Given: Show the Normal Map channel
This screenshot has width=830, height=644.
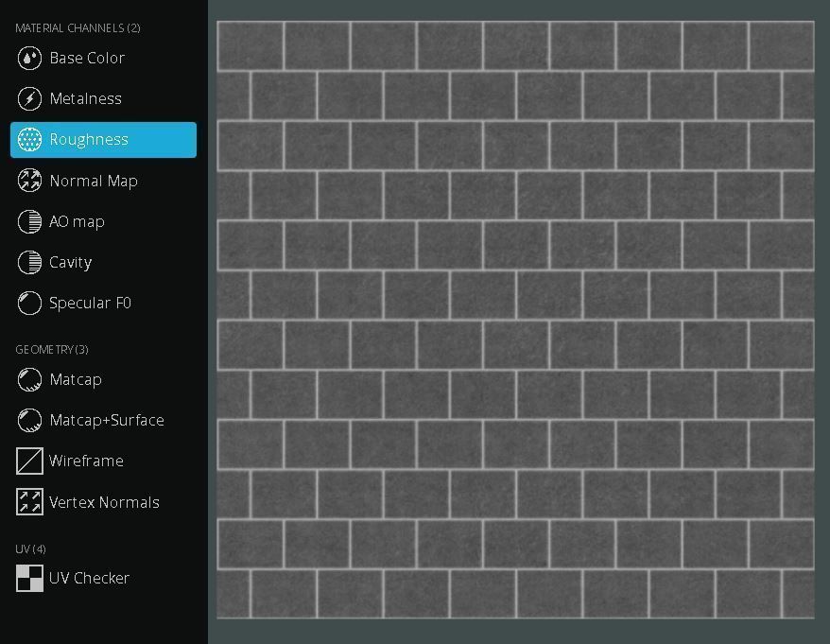Looking at the screenshot, I should pos(94,181).
